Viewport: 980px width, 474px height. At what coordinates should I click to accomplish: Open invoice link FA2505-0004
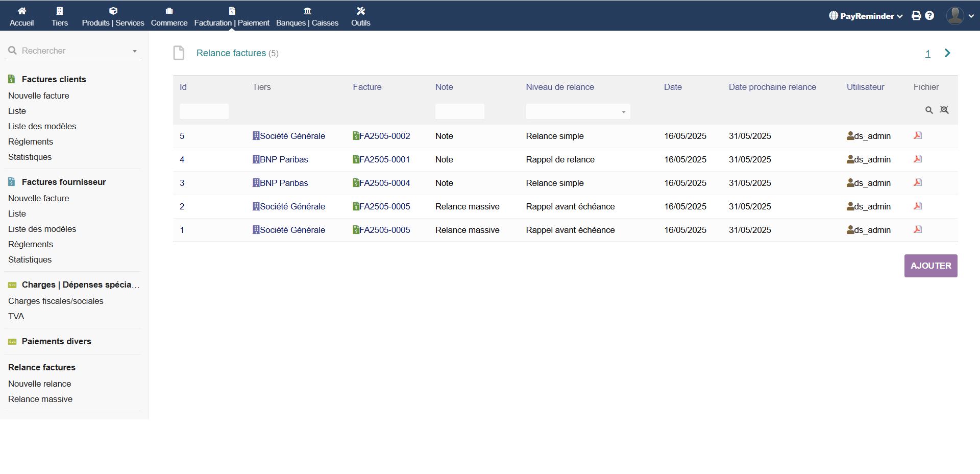coord(384,183)
